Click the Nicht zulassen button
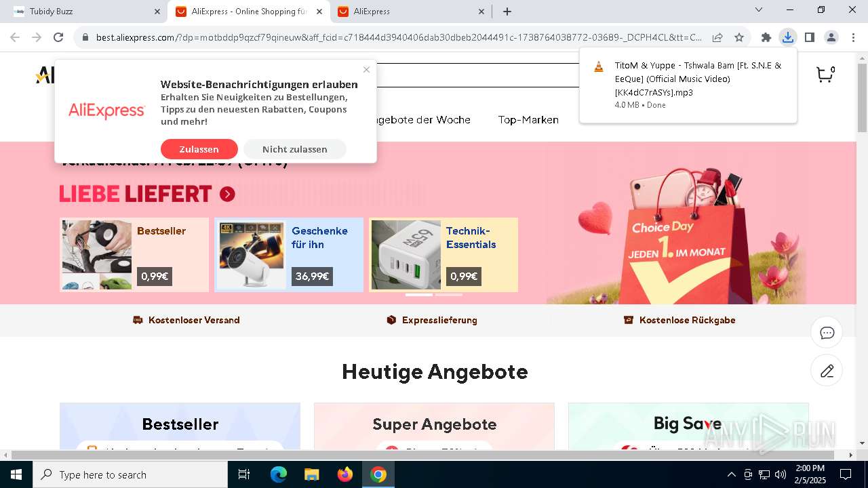Viewport: 868px width, 488px height. (295, 149)
